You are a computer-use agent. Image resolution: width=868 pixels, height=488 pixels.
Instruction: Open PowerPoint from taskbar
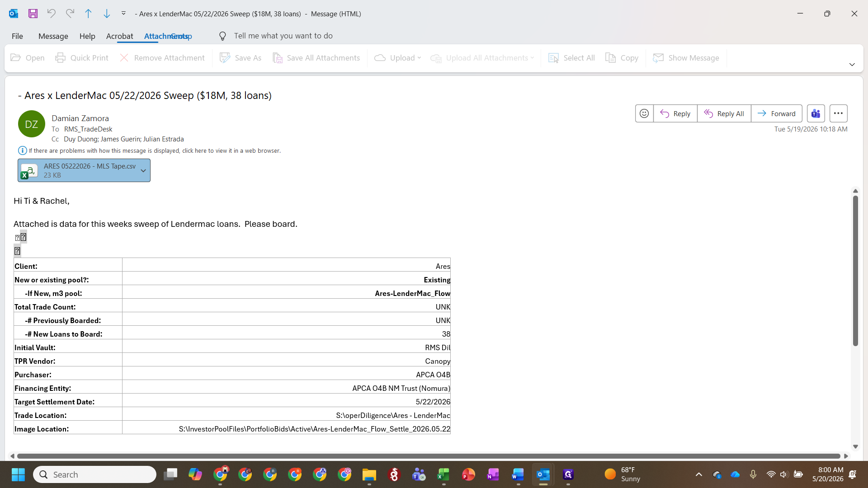point(468,474)
